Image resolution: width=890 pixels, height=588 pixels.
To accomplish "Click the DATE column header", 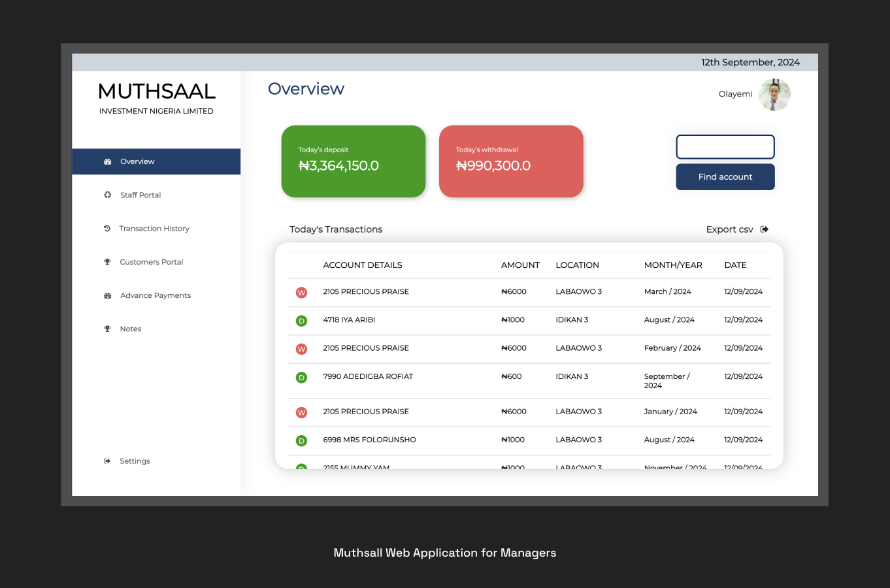I will pos(735,265).
